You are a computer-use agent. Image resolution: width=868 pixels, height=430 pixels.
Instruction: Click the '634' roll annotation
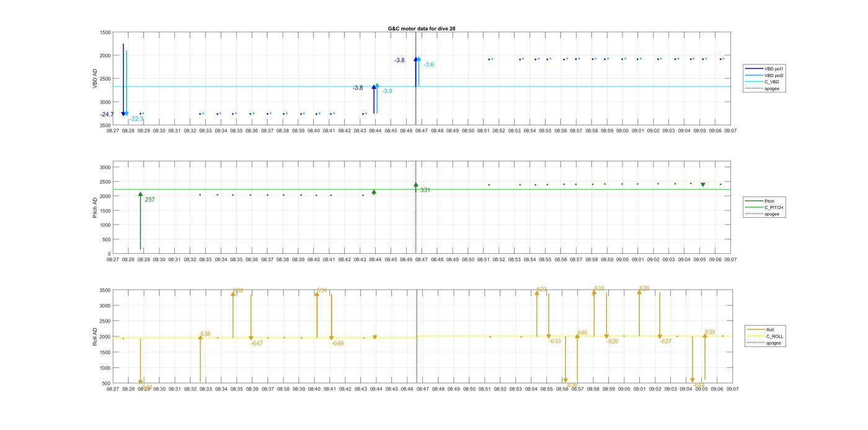(322, 290)
